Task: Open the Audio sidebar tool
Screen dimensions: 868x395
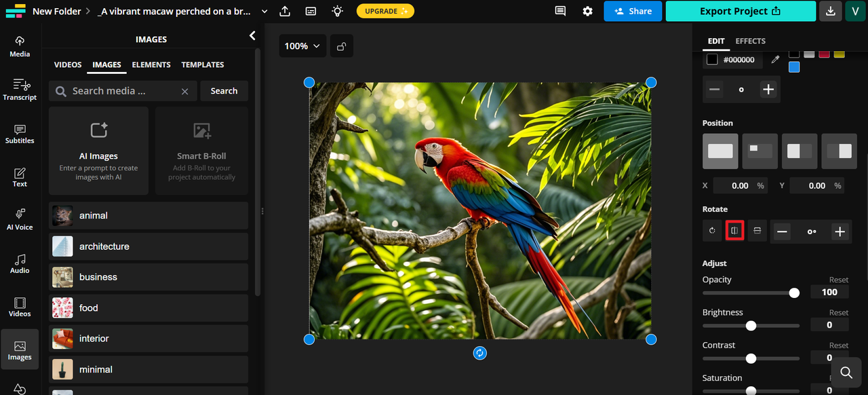Action: tap(20, 263)
